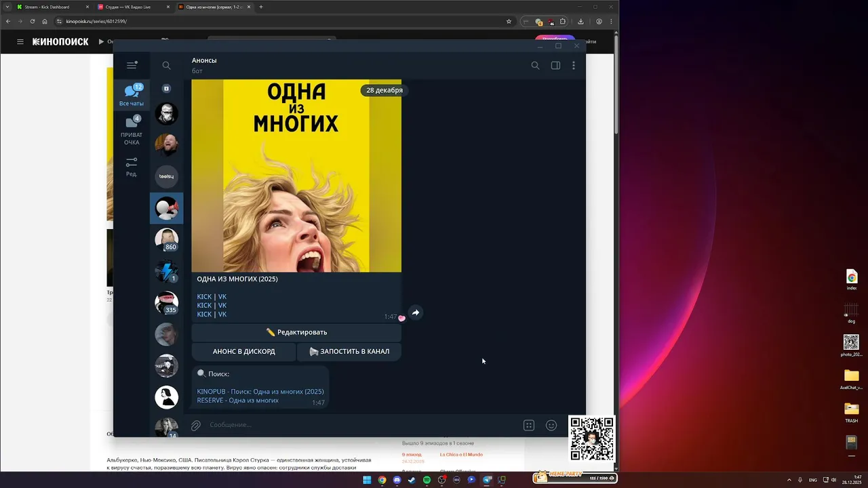
Task: Open the first KICK link
Action: [x=204, y=297]
